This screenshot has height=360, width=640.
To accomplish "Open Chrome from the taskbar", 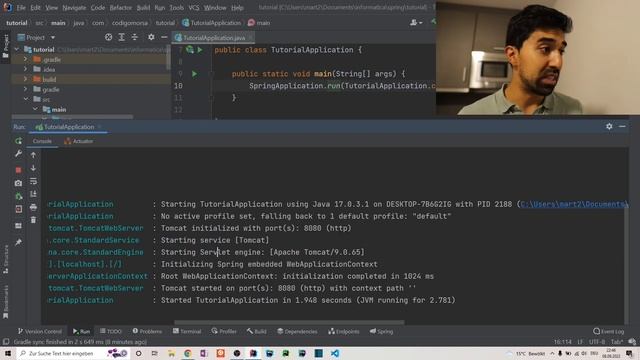I will point(187,353).
